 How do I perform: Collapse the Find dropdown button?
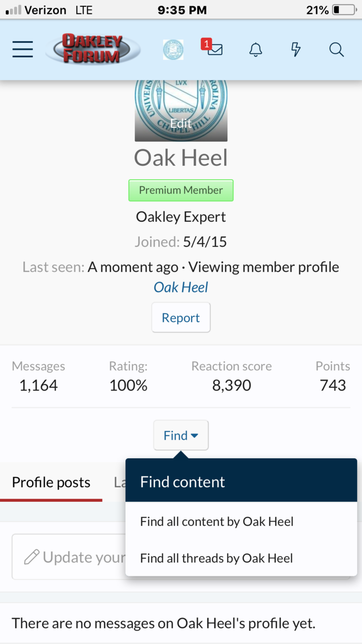pos(181,435)
